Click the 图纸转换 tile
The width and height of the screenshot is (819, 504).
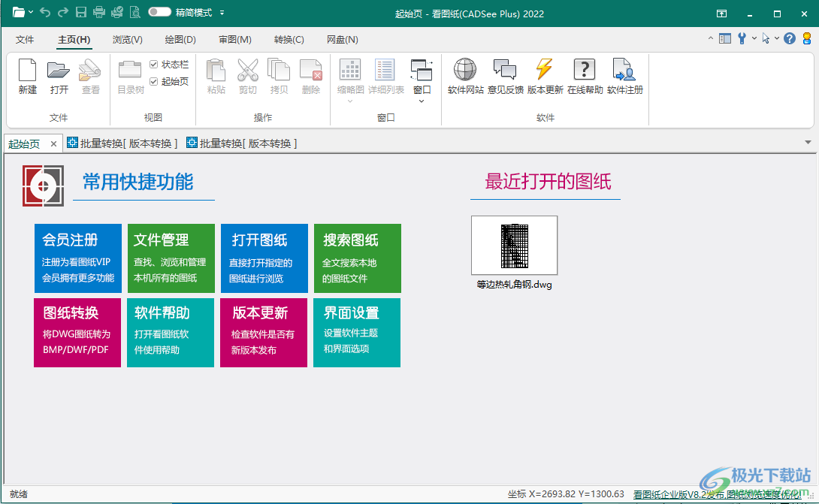[x=77, y=333]
